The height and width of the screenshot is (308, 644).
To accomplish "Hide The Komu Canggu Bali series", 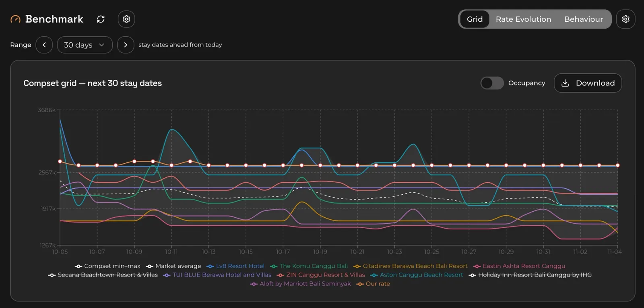I will pos(309,266).
